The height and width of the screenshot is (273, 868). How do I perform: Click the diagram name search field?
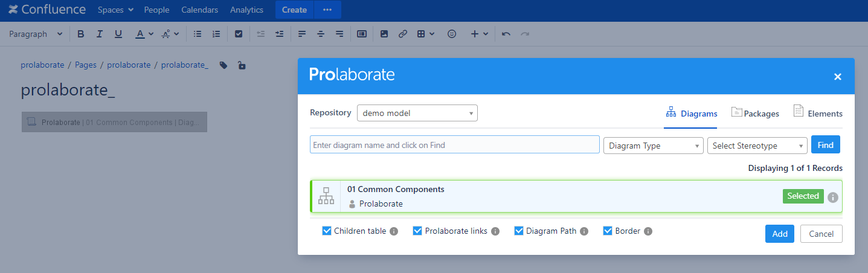point(455,145)
